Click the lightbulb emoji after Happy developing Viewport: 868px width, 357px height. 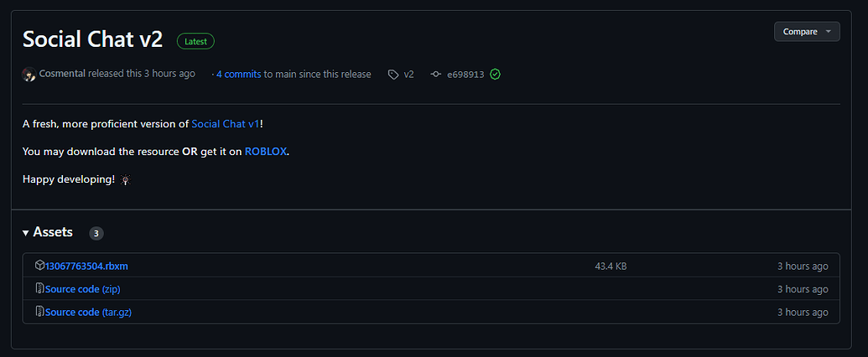[126, 179]
